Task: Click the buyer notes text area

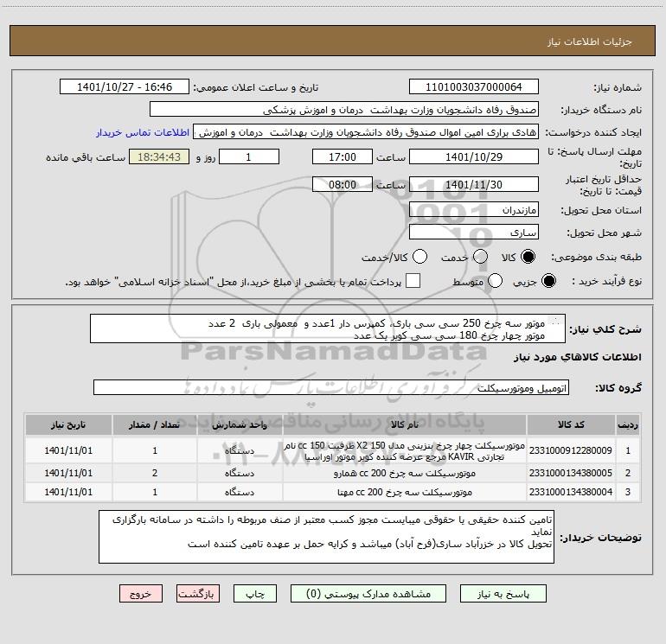Action: (x=326, y=537)
